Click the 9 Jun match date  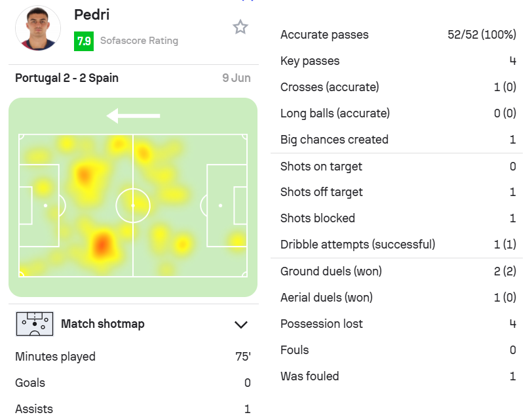coord(237,78)
